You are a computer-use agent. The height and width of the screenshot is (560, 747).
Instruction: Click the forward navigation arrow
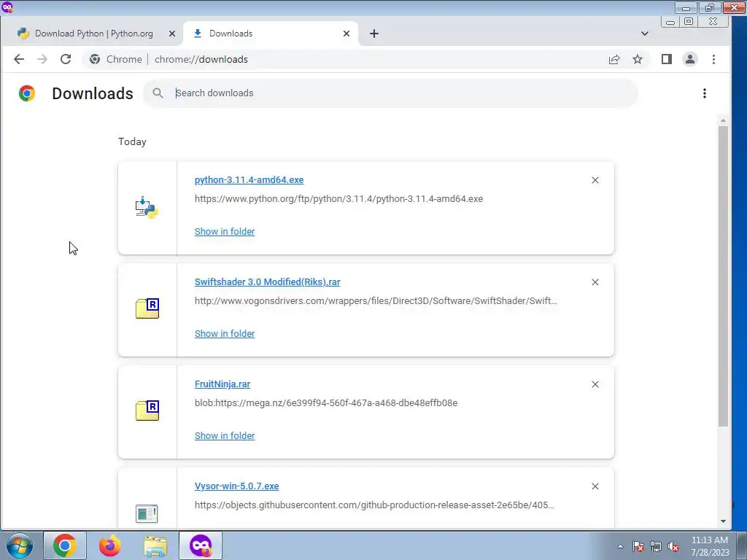pyautogui.click(x=42, y=59)
